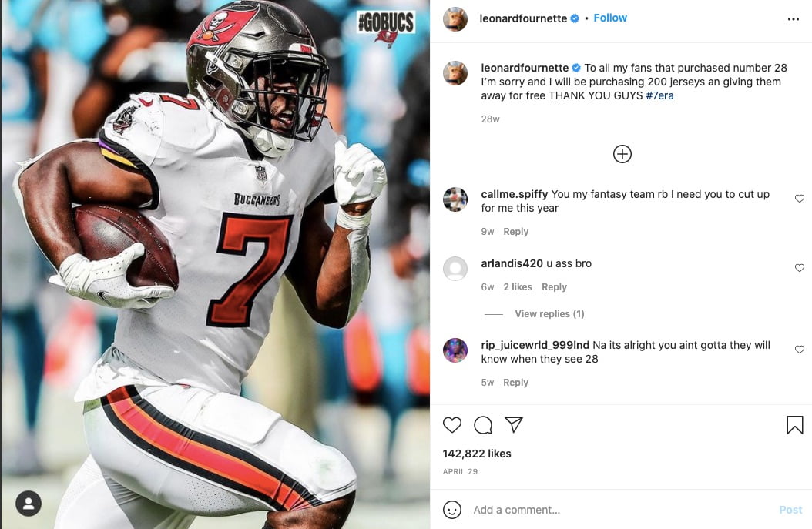Load more comments with plus circle
This screenshot has width=812, height=529.
[622, 154]
